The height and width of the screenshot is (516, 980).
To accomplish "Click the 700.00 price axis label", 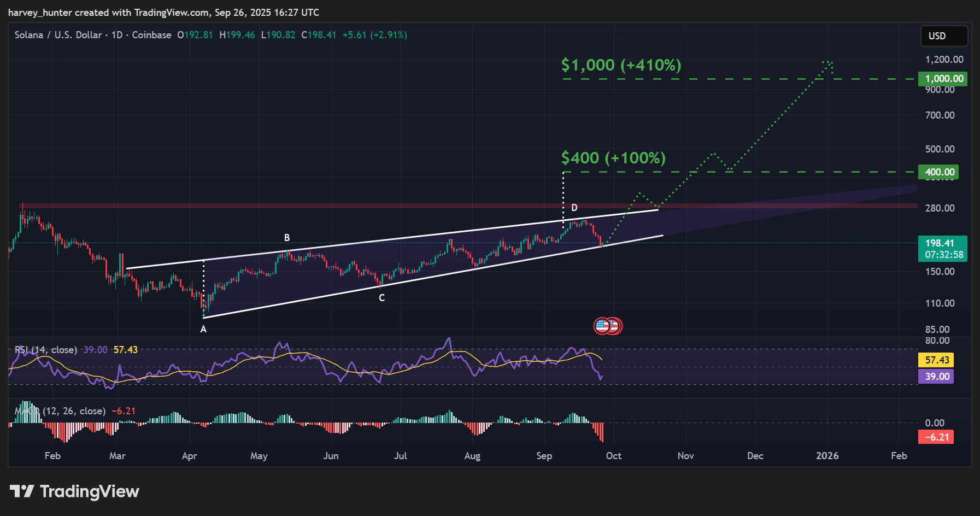I will point(940,115).
